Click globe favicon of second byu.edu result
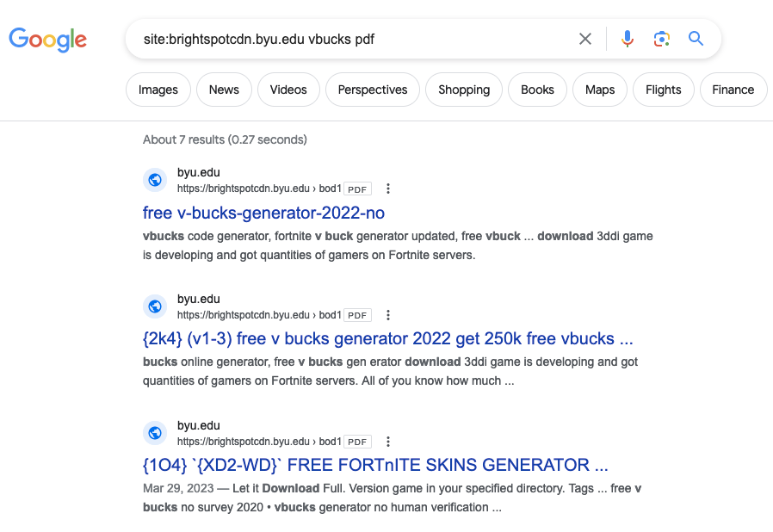 pos(155,306)
